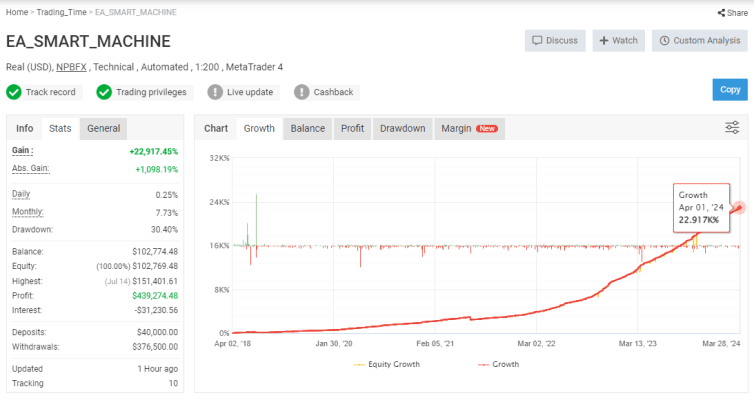Toggle Equity Growth series in legend
Image resolution: width=754 pixels, height=400 pixels.
387,365
